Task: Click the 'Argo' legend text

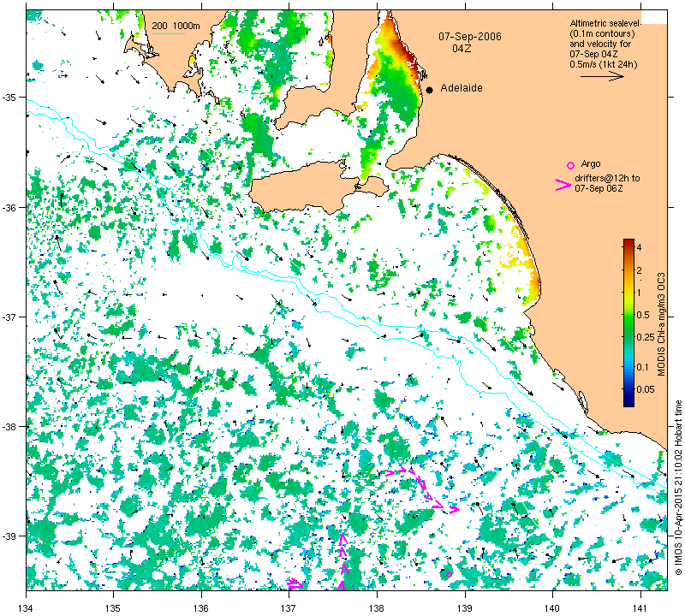Action: [591, 163]
